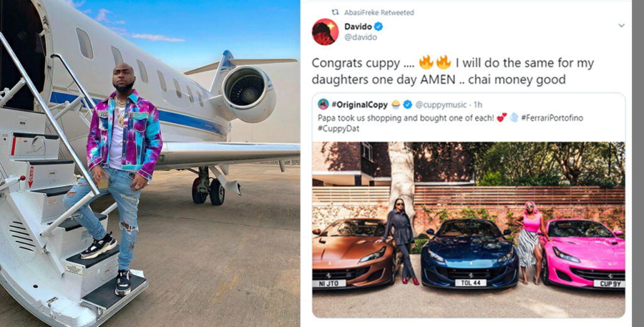Open the #FerrariPortofino hashtag
The height and width of the screenshot is (327, 644).
pyautogui.click(x=552, y=118)
